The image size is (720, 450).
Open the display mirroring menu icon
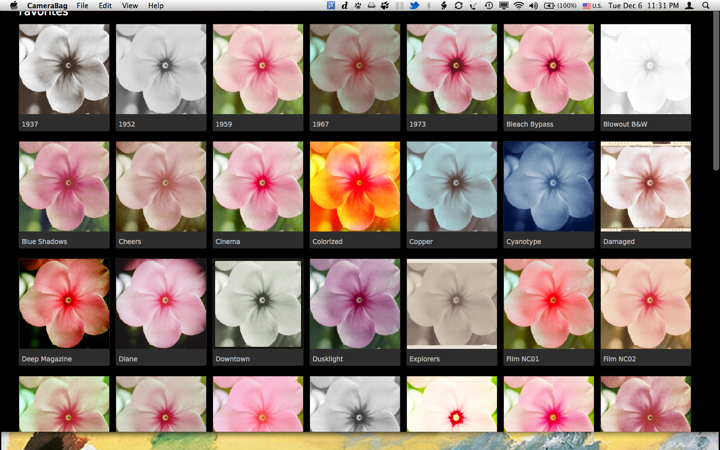[x=504, y=6]
